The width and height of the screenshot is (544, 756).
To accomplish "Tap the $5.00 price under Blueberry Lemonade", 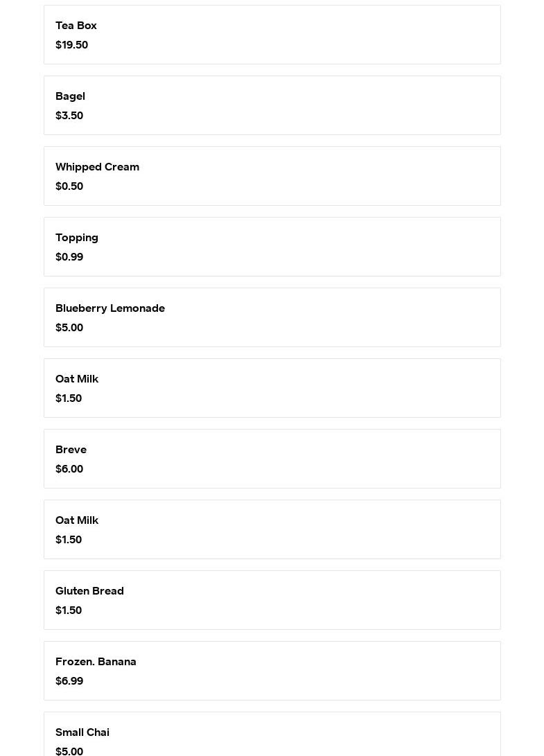I will point(69,328).
